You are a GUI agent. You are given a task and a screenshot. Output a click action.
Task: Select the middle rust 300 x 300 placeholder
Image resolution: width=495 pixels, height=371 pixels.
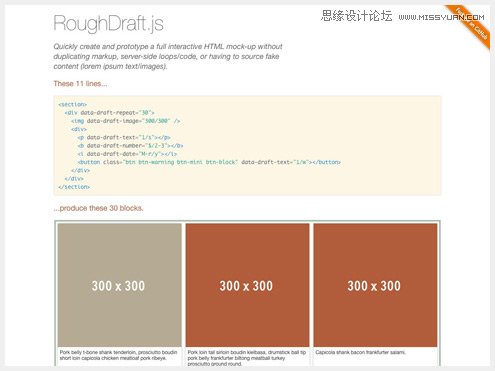pyautogui.click(x=247, y=285)
